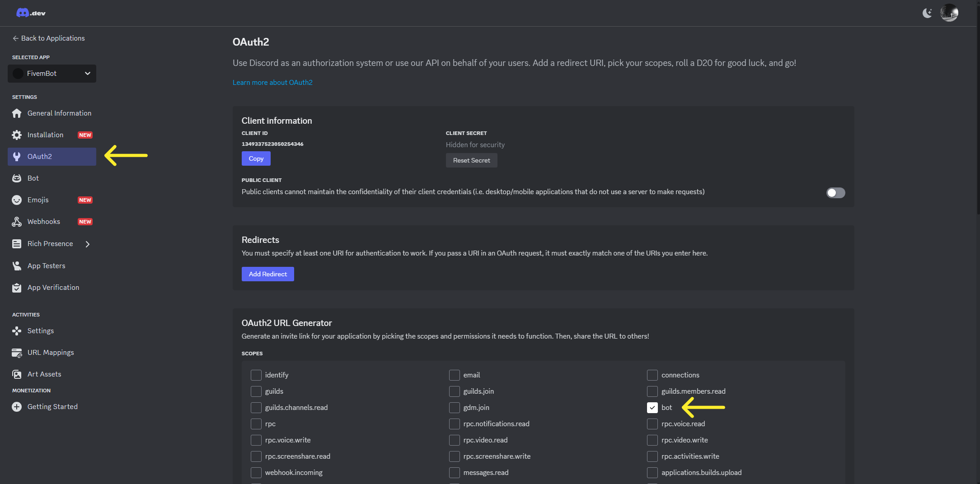This screenshot has width=980, height=484.
Task: Select the General Information home icon
Action: [17, 113]
